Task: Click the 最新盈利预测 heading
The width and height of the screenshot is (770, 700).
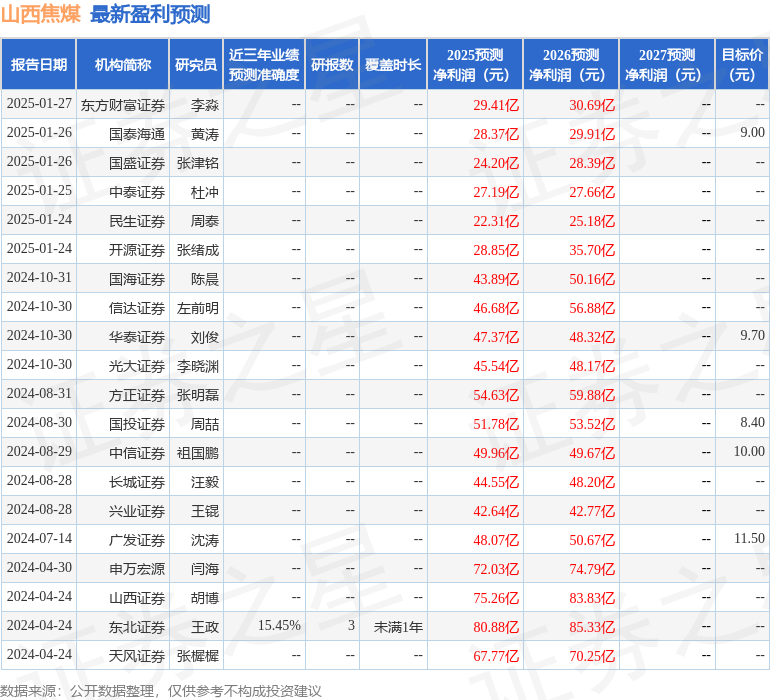Action: tap(150, 14)
